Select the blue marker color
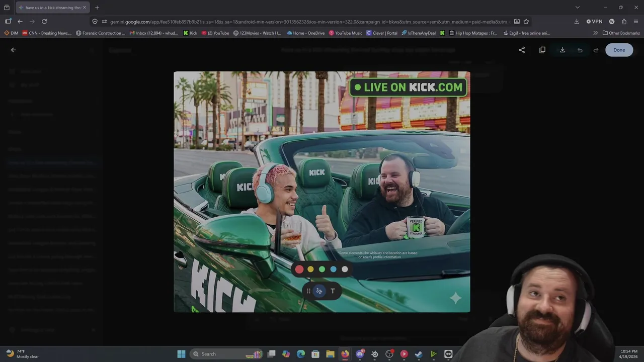The height and width of the screenshot is (362, 644). [x=333, y=269]
